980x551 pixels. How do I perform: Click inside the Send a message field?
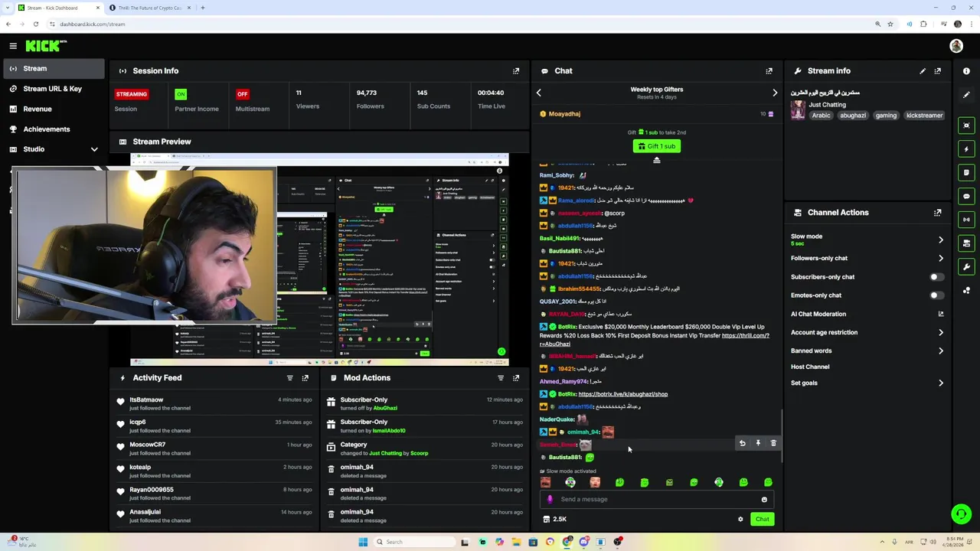click(657, 500)
